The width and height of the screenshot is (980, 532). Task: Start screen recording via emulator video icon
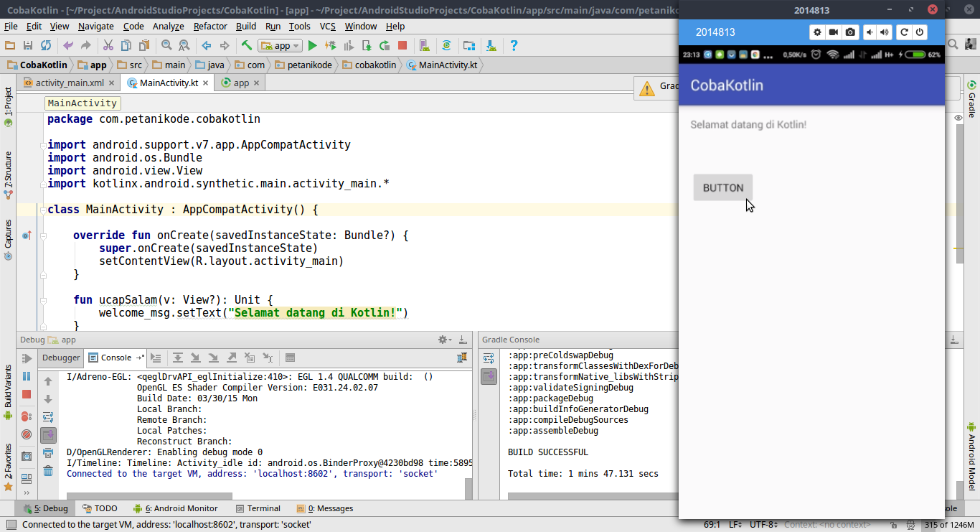tap(834, 32)
